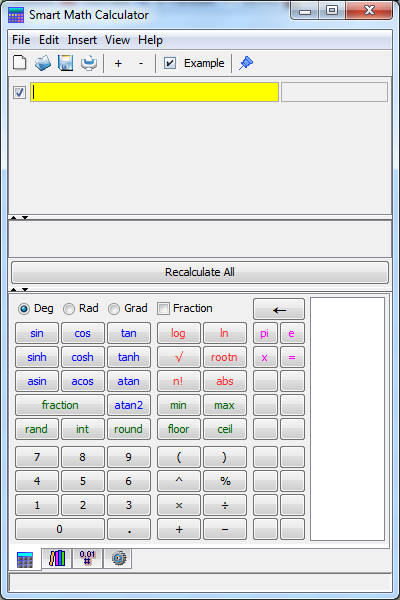Image resolution: width=400 pixels, height=600 pixels.
Task: Click the n! factorial button
Action: pyautogui.click(x=178, y=381)
